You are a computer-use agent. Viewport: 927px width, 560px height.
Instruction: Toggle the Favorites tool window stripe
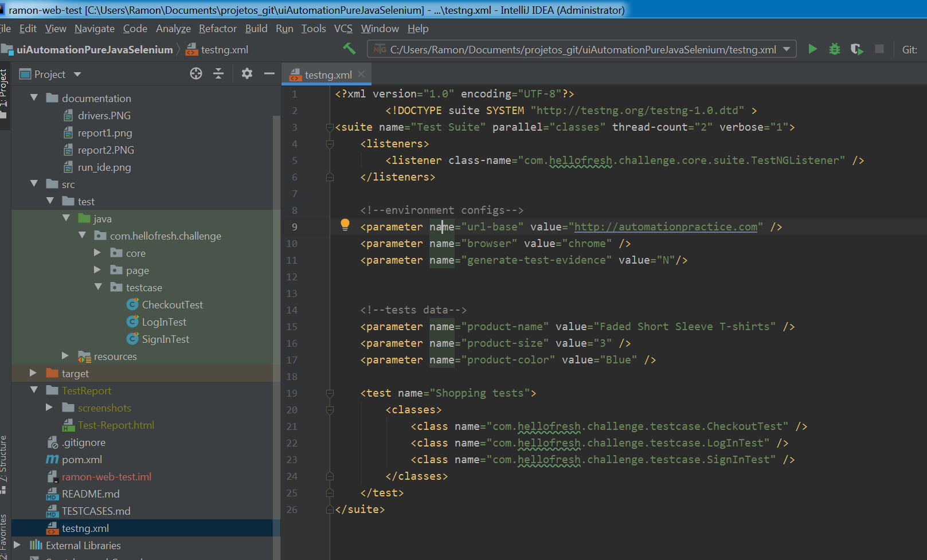click(x=4, y=536)
